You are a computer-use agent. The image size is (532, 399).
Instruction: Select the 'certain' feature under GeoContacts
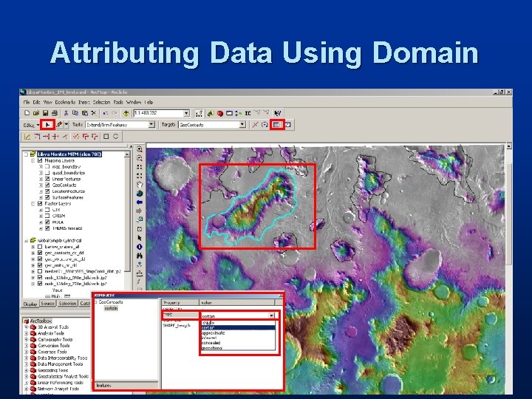coord(111,308)
